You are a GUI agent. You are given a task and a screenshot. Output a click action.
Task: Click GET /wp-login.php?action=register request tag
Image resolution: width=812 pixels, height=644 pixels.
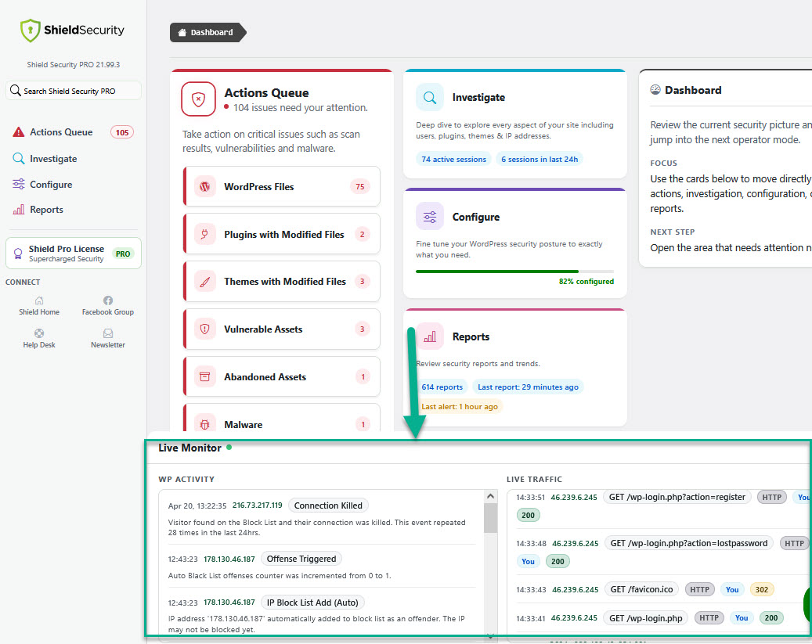click(677, 497)
